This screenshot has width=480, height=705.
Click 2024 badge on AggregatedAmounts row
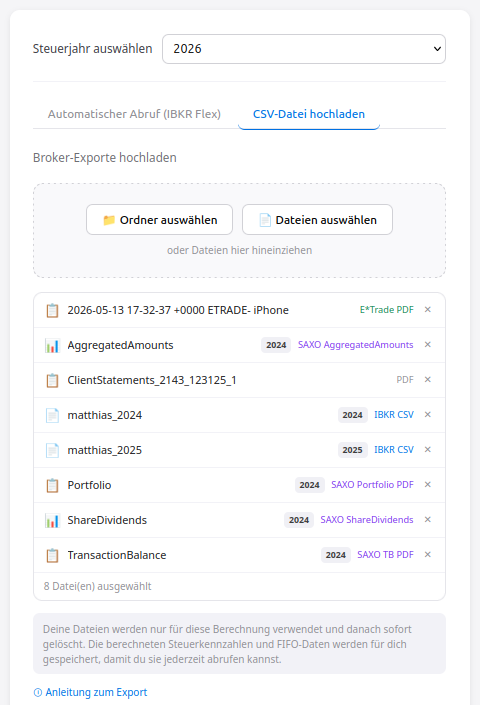pyautogui.click(x=276, y=345)
